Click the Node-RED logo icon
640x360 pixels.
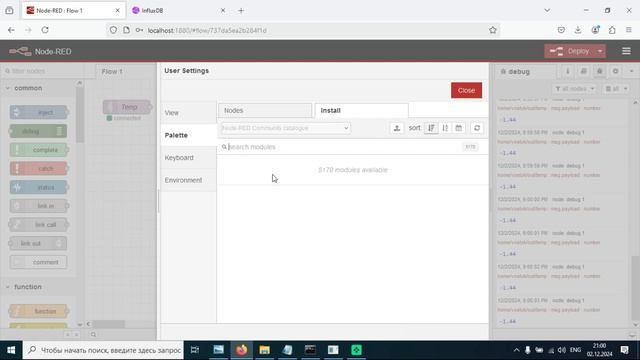point(20,51)
